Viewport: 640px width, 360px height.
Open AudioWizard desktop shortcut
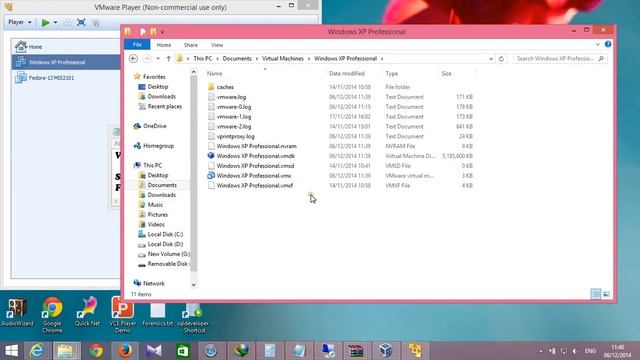click(x=17, y=313)
